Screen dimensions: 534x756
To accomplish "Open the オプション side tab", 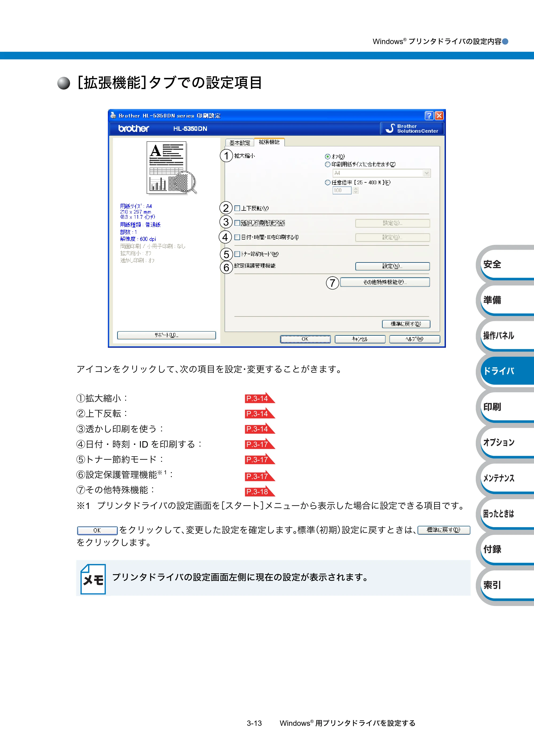I will [507, 442].
